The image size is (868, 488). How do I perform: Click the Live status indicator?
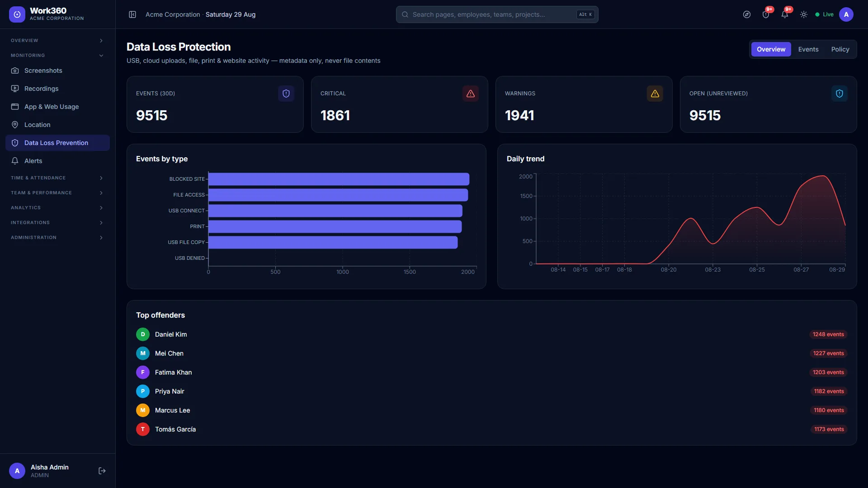[824, 14]
